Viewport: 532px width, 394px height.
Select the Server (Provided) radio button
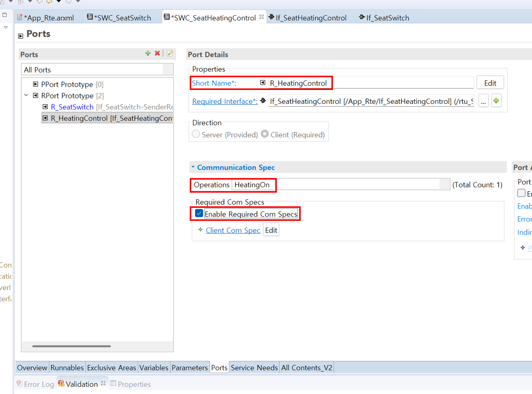[196, 134]
